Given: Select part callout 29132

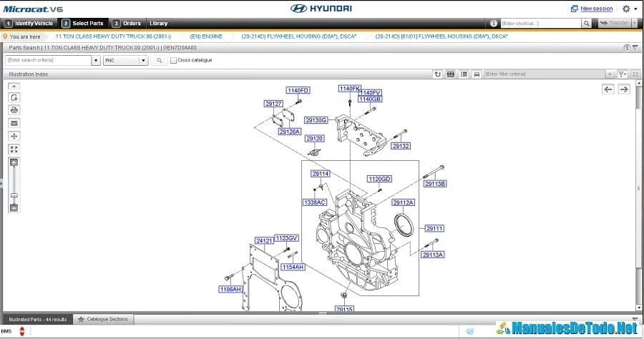Looking at the screenshot, I should pyautogui.click(x=401, y=146).
